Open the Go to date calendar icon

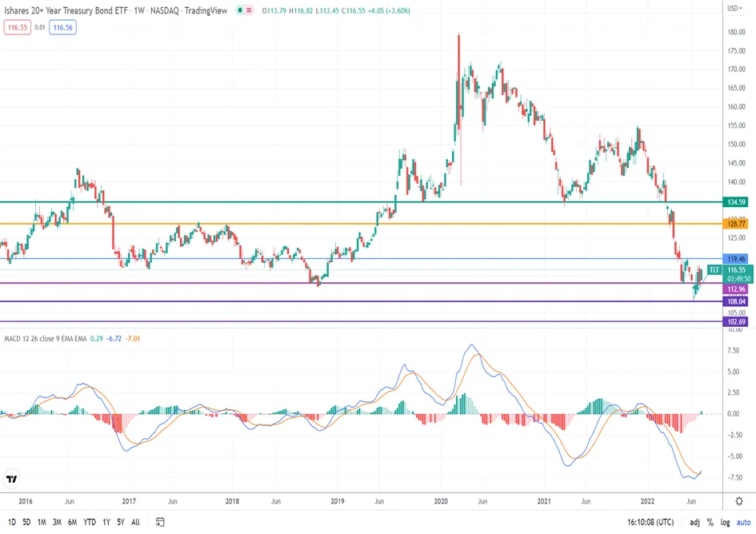(x=160, y=522)
